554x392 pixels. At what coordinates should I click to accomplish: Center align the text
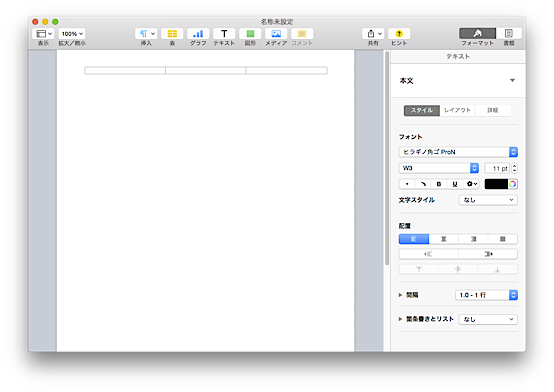[x=443, y=239]
